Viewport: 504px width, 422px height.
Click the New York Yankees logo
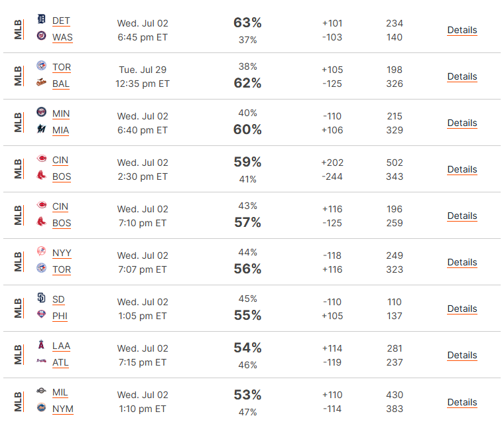42,251
